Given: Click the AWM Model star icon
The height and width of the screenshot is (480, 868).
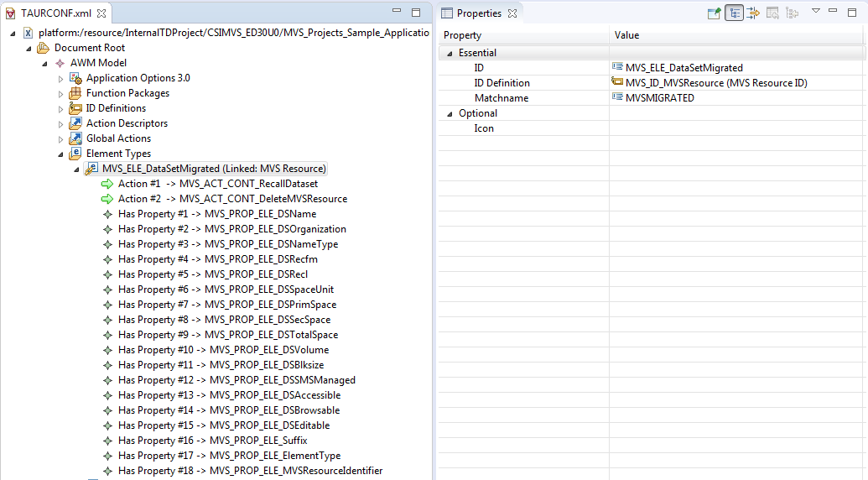Looking at the screenshot, I should (60, 63).
